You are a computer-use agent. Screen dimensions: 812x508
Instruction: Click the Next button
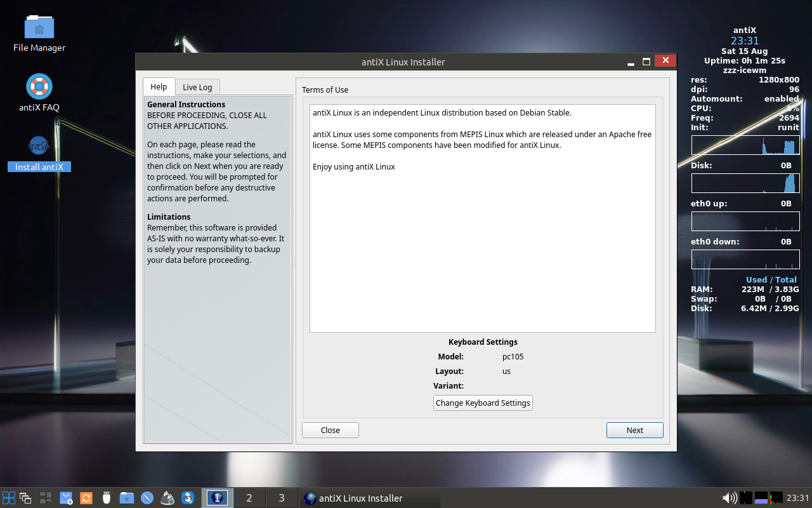coord(635,430)
